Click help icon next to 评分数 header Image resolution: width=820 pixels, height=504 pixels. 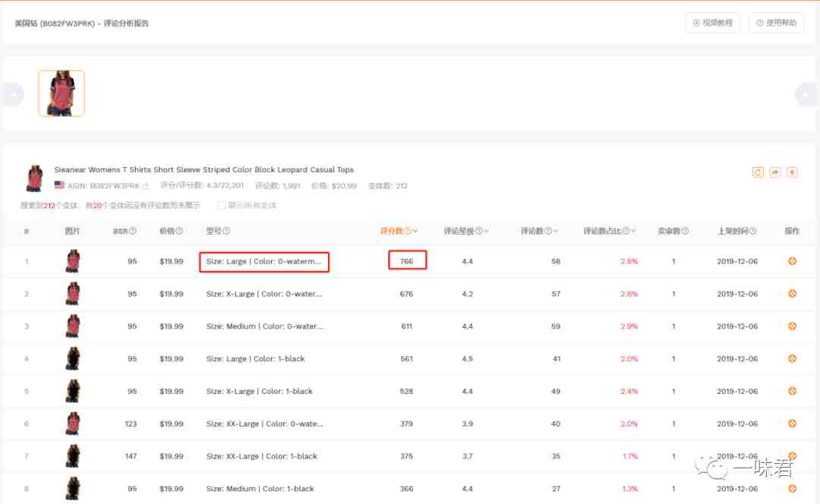coord(408,231)
